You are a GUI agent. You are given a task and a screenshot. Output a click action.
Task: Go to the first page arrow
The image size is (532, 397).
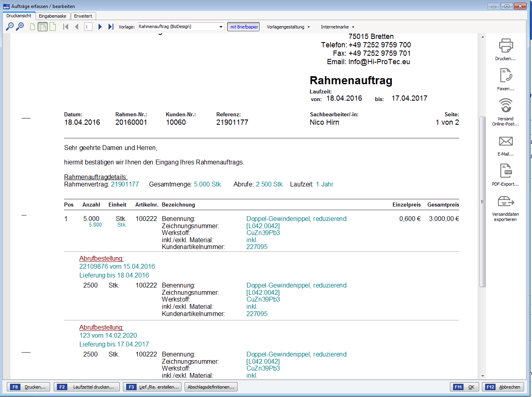(66, 26)
